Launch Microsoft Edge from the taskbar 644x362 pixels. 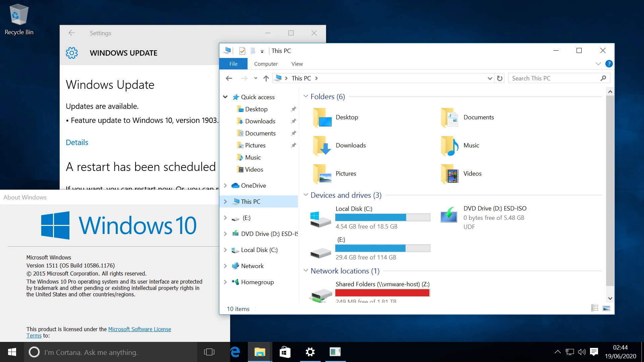(235, 352)
